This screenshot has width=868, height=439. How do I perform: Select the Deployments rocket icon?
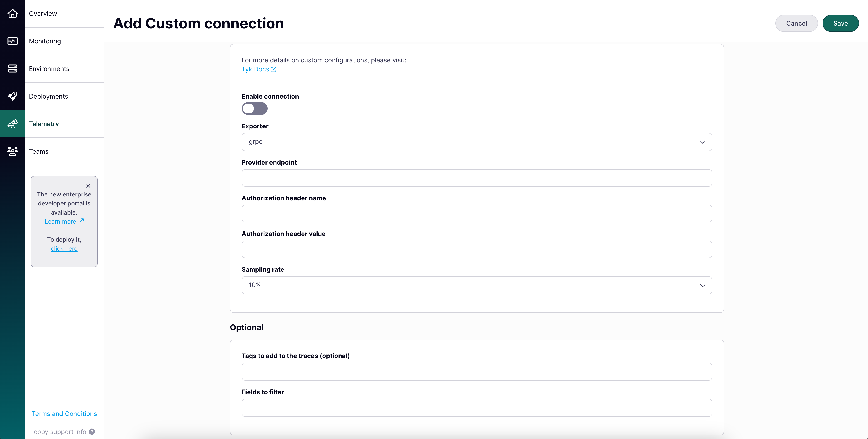tap(12, 96)
